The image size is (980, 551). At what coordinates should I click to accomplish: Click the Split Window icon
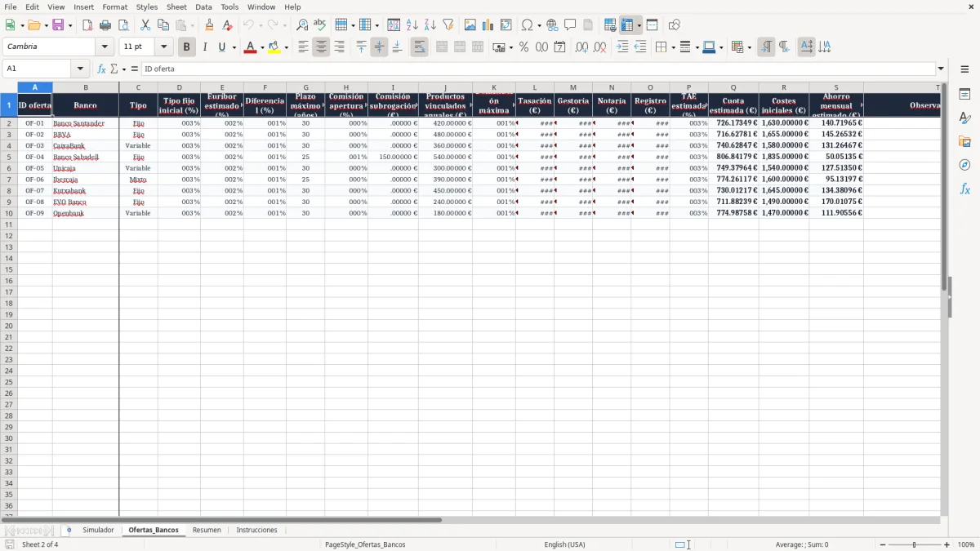652,25
